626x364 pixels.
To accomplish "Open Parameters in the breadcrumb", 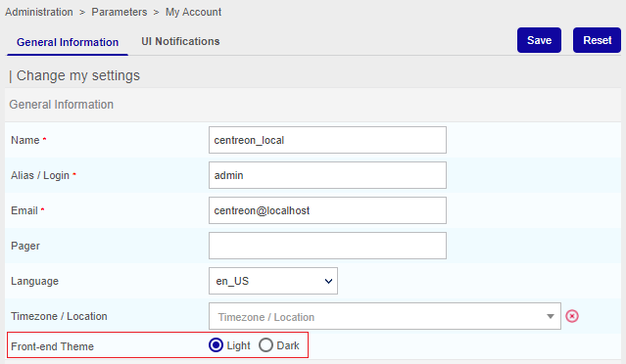I will click(x=120, y=12).
